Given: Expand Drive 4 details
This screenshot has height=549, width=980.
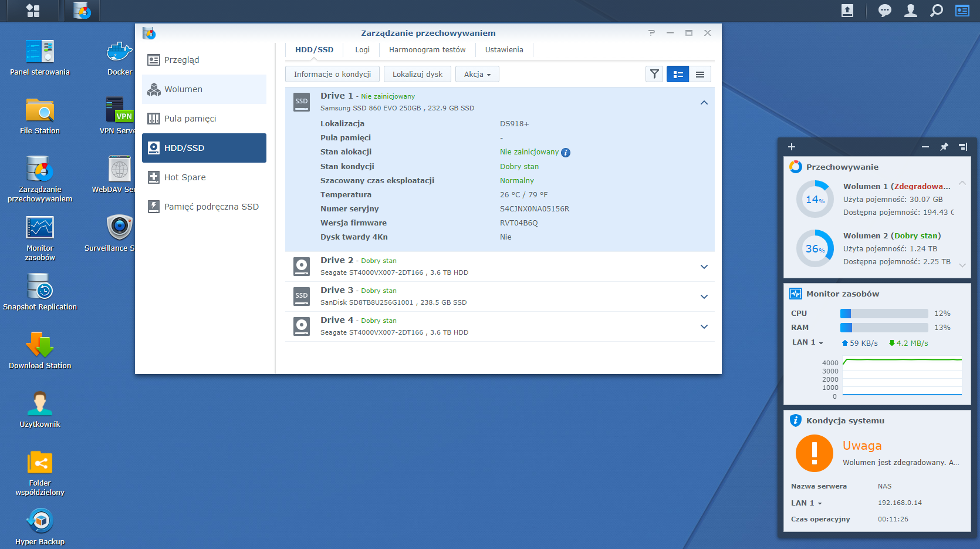Looking at the screenshot, I should point(704,326).
